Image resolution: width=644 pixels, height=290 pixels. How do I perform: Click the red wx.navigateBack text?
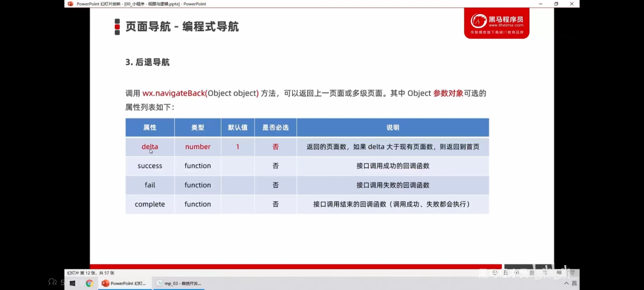click(x=174, y=93)
